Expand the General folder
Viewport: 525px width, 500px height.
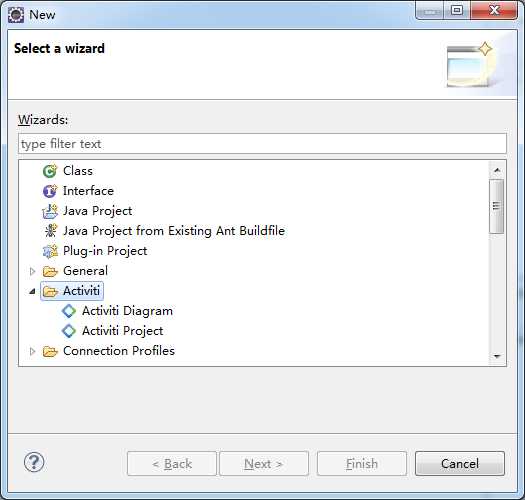32,271
